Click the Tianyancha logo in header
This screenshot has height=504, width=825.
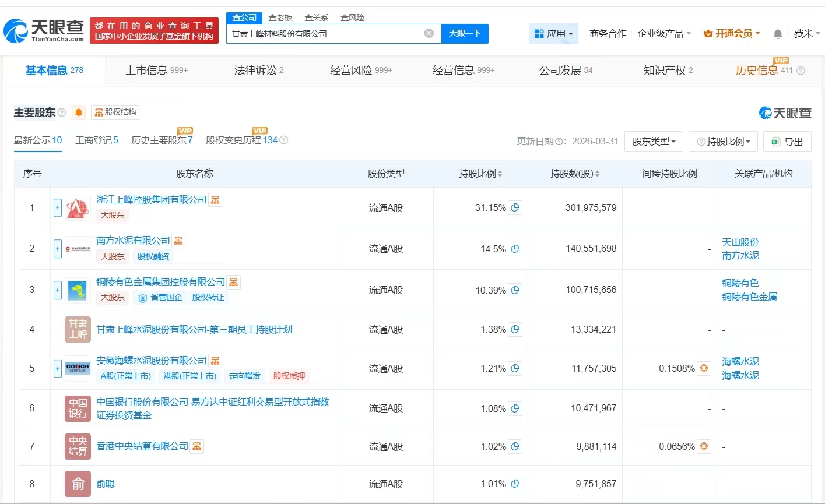coord(44,31)
